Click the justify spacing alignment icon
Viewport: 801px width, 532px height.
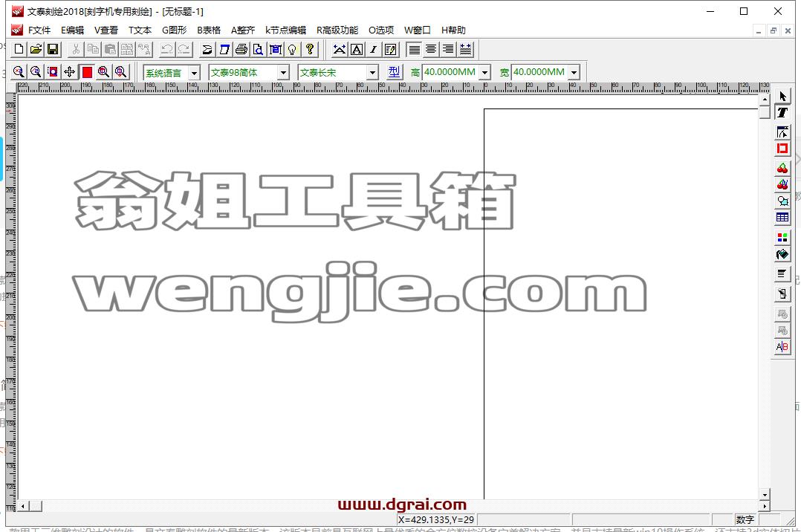465,50
